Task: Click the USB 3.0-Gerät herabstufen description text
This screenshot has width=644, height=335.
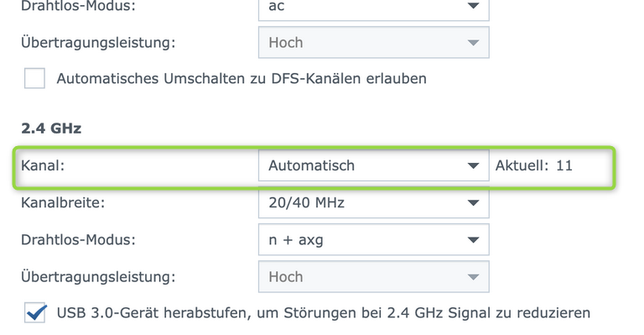Action: [x=324, y=313]
